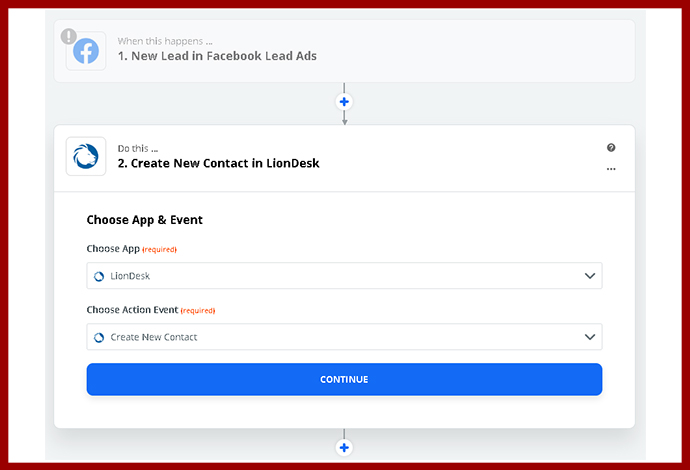The image size is (690, 470).
Task: Click the 'Do this ...' action label
Action: [138, 148]
